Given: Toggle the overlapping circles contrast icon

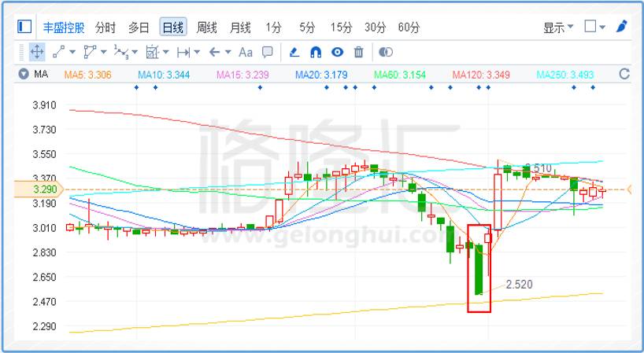Looking at the screenshot, I should tap(386, 52).
